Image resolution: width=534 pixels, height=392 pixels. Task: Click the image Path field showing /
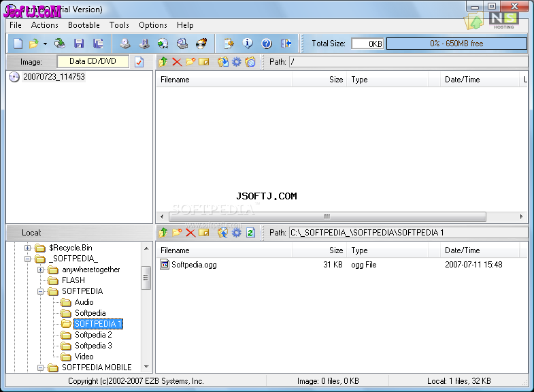click(x=408, y=62)
